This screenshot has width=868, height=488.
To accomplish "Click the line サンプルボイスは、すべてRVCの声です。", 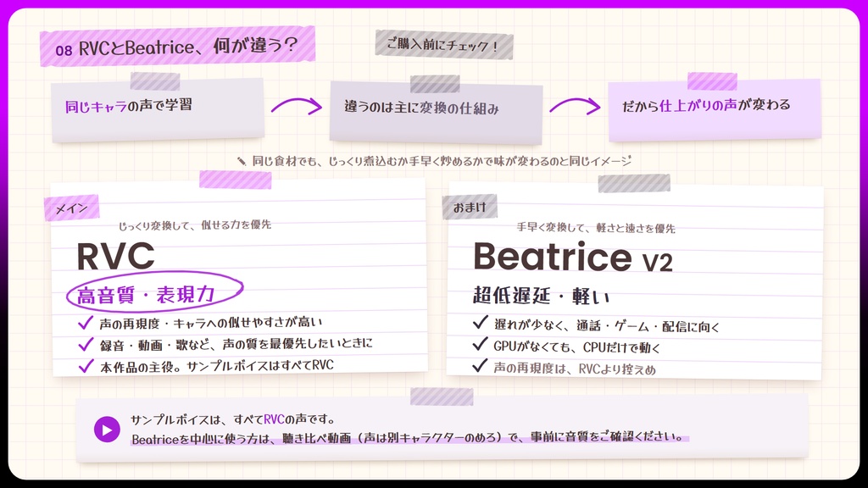I will 232,419.
